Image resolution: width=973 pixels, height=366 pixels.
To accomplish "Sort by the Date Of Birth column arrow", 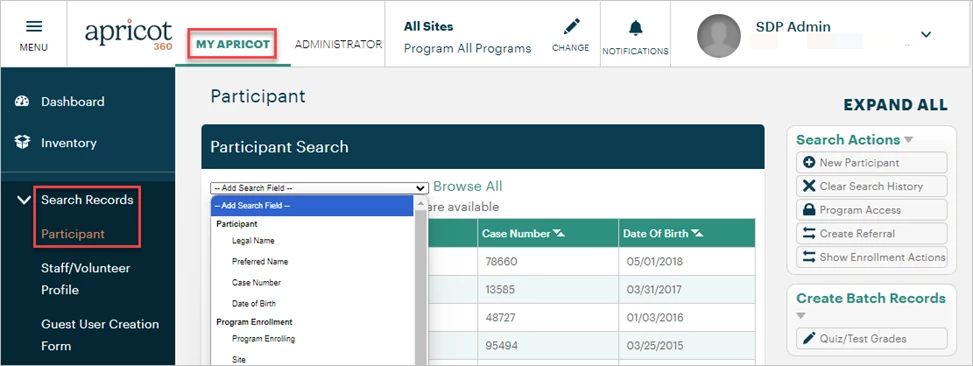I will click(697, 234).
